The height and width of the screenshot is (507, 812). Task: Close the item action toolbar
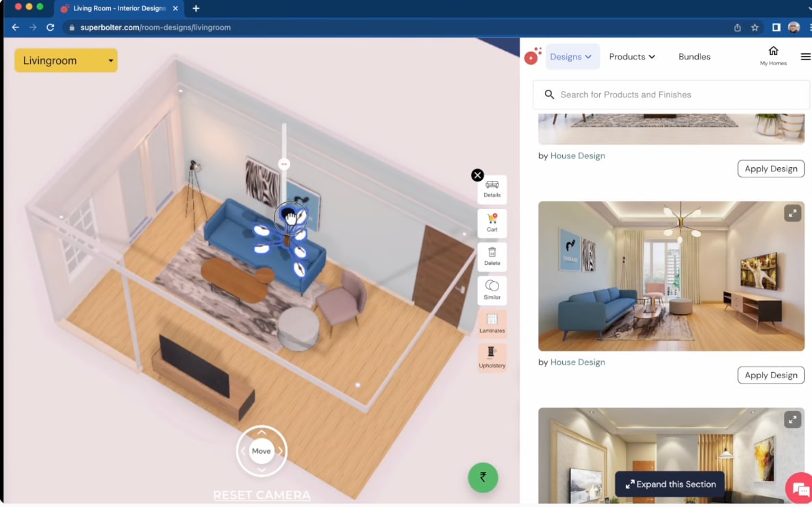tap(477, 175)
